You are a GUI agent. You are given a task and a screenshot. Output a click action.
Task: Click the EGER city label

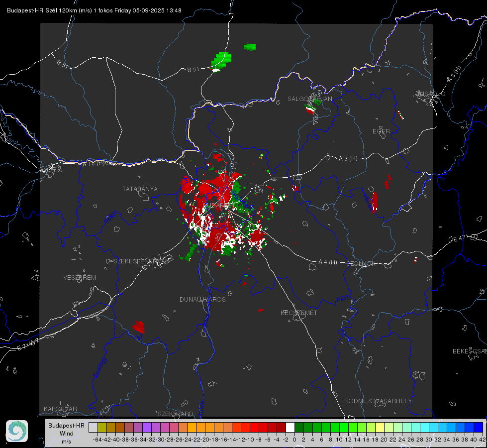tap(381, 131)
